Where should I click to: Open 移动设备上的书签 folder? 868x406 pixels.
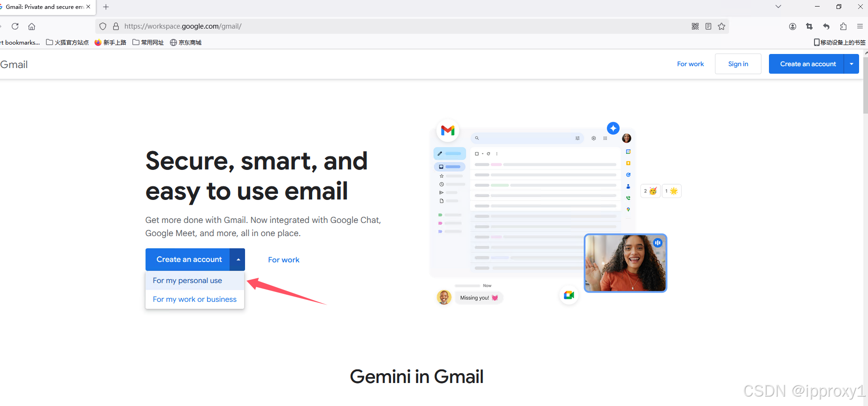click(x=839, y=42)
